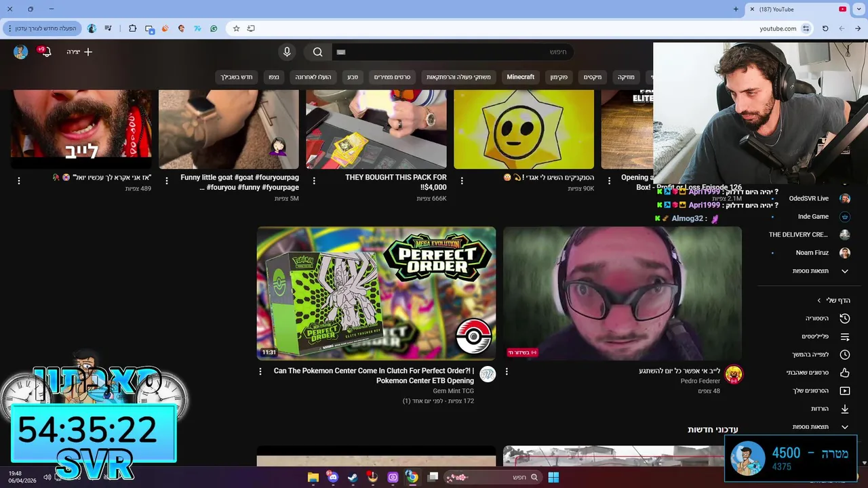Open the THEY BOUGHT THIS PACK short
Viewport: 868px width, 488px height.
click(376, 129)
